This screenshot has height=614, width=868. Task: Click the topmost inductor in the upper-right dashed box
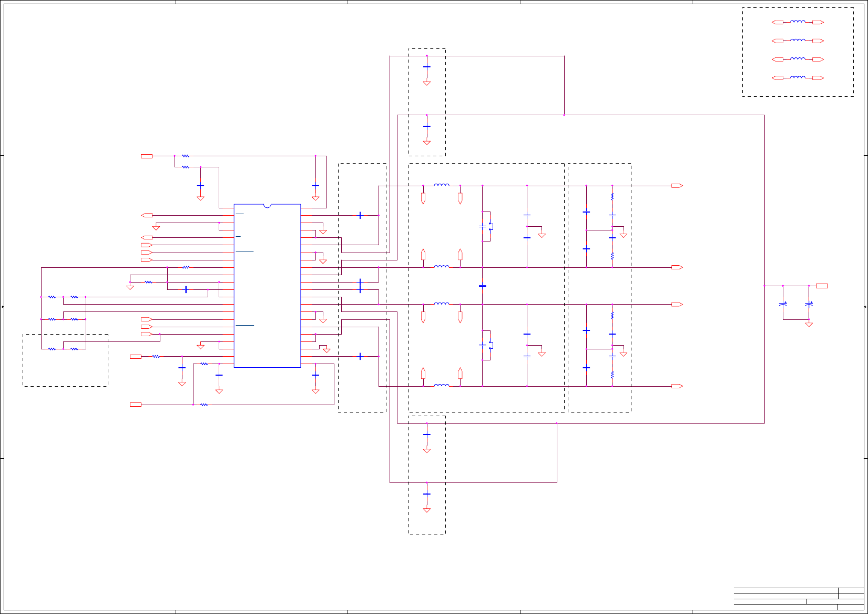(x=798, y=22)
